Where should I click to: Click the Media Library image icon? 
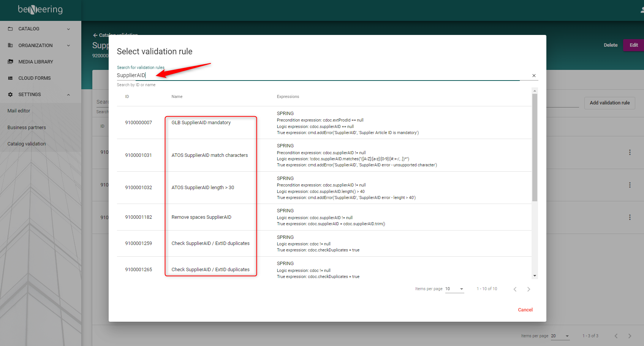tap(10, 62)
